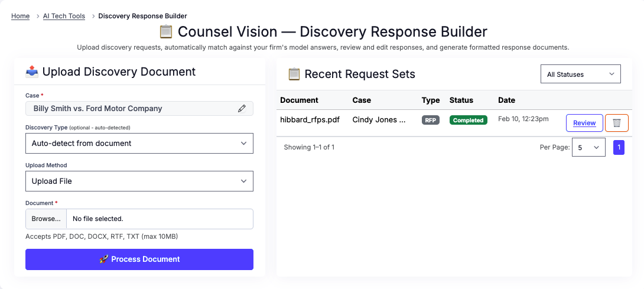Change the Per Page count dropdown
This screenshot has width=644, height=289.
[588, 147]
